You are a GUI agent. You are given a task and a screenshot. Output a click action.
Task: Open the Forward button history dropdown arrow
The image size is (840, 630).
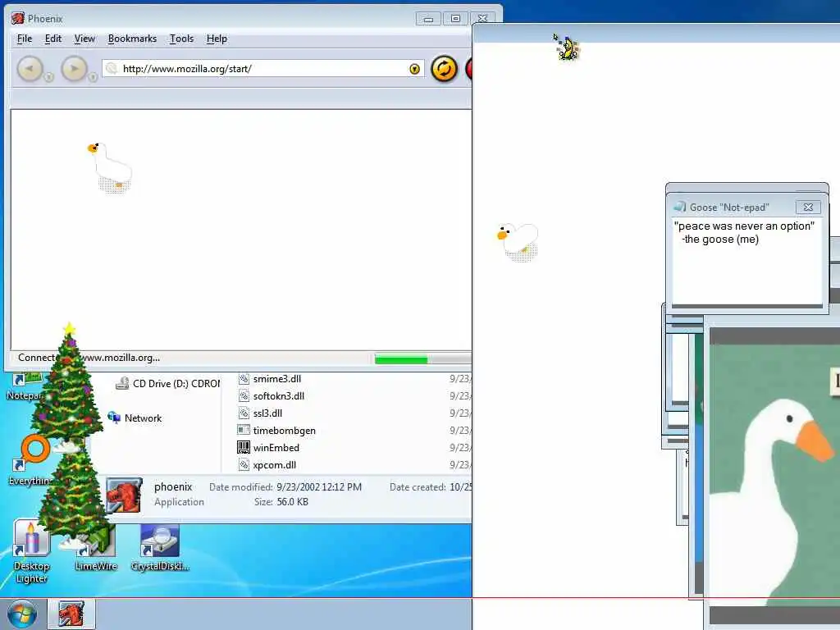coord(93,77)
